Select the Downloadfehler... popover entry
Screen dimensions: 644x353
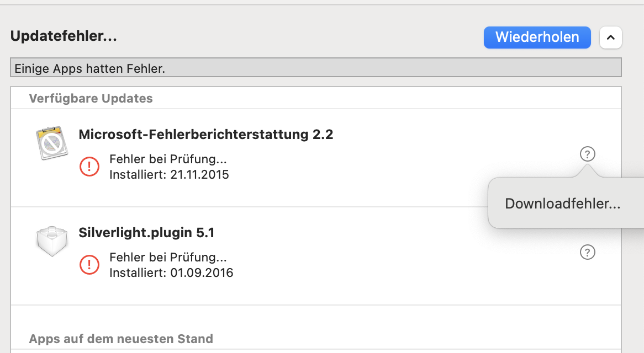pos(562,204)
